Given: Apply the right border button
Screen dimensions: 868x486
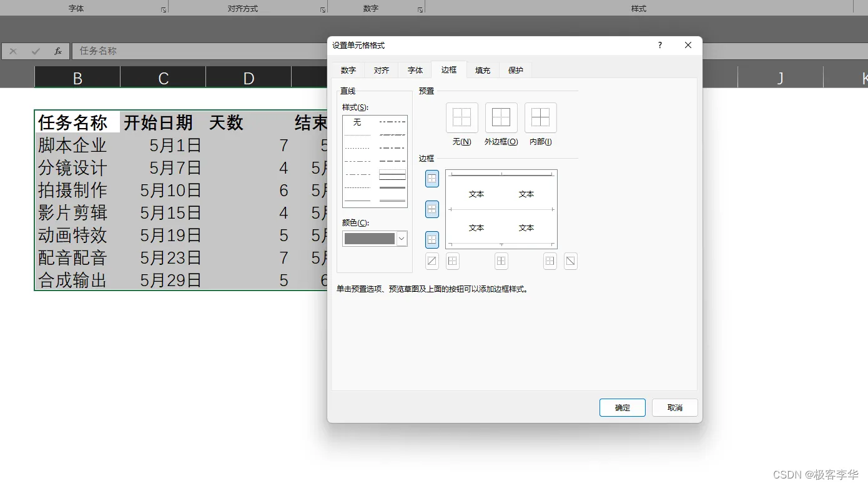Looking at the screenshot, I should 550,261.
